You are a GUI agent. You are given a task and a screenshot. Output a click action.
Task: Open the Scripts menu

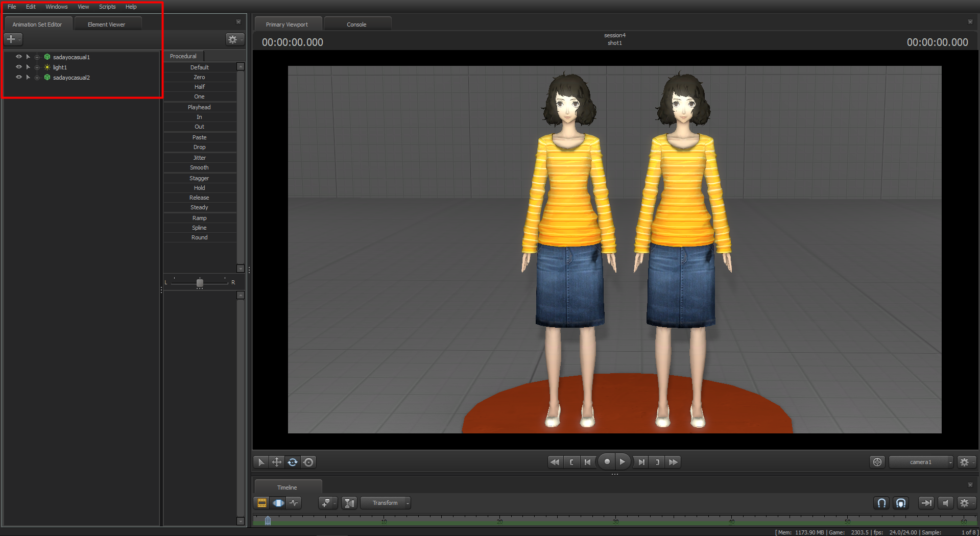pyautogui.click(x=107, y=7)
